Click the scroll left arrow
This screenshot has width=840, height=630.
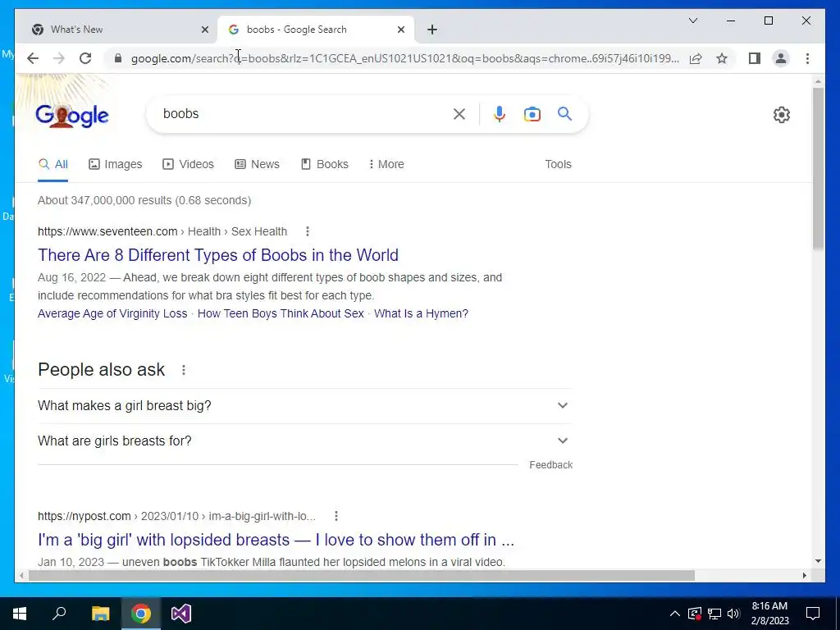click(21, 575)
